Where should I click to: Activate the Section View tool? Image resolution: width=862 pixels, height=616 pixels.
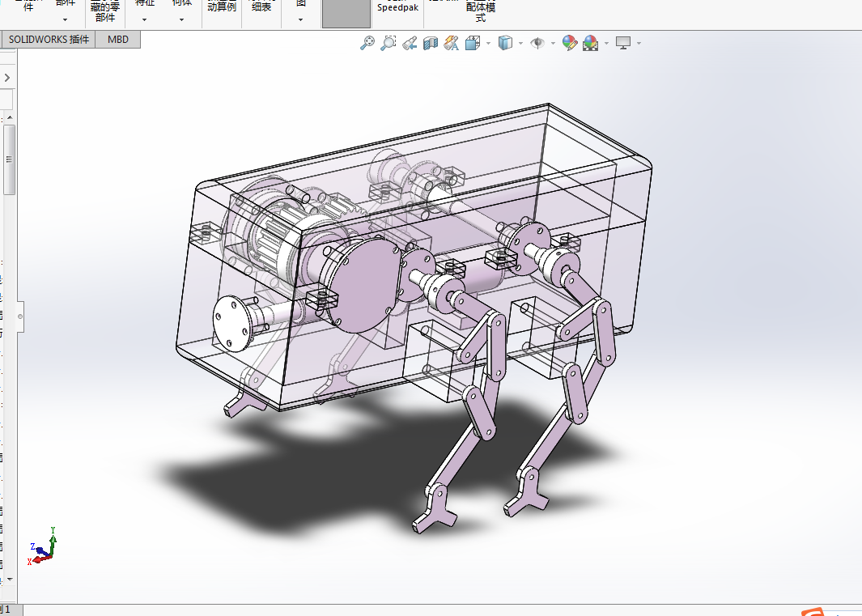[431, 43]
